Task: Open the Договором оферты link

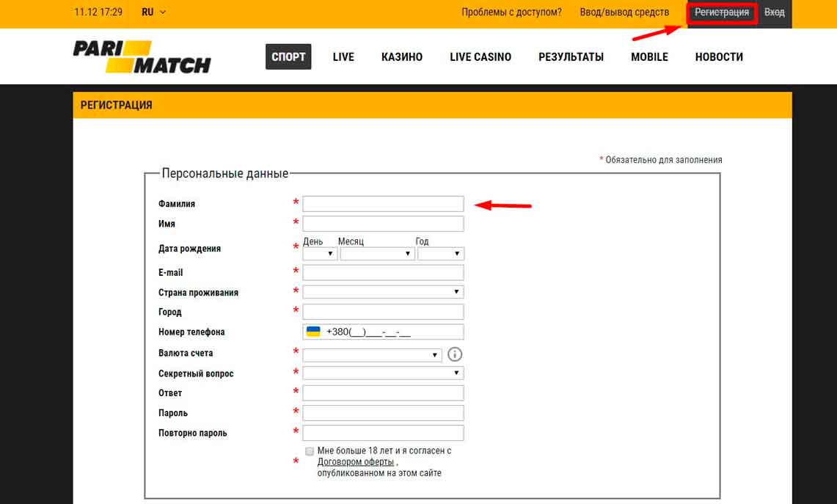Action: (x=356, y=462)
